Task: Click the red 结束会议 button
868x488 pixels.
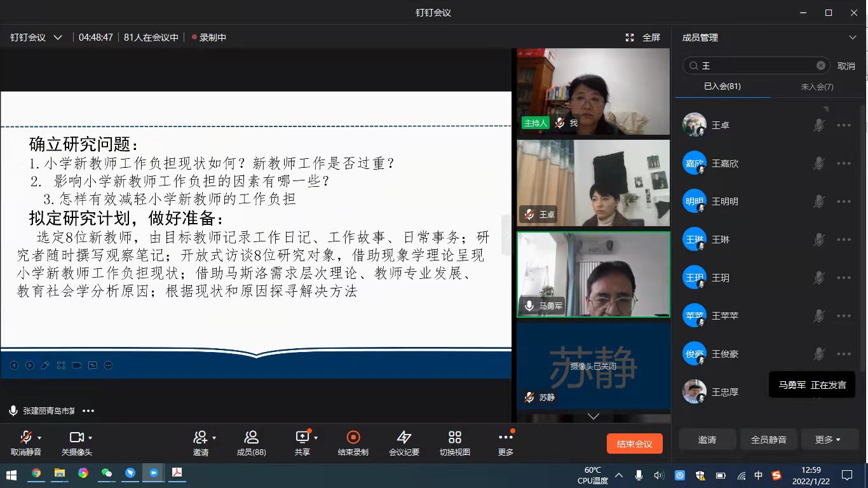Action: 634,444
